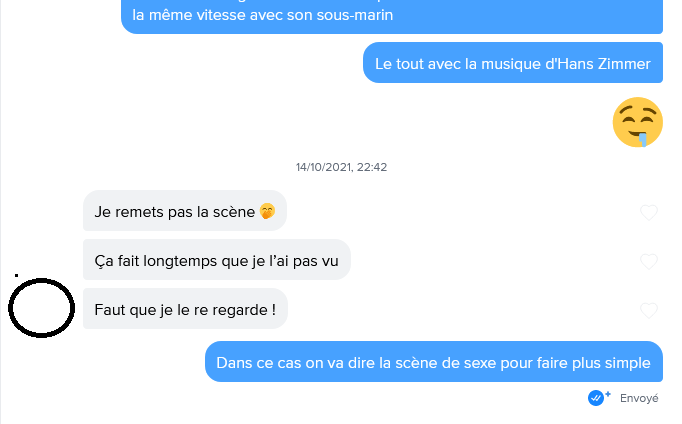Like the "Je remets pas la scène" message
The height and width of the screenshot is (424, 682).
coord(648,212)
